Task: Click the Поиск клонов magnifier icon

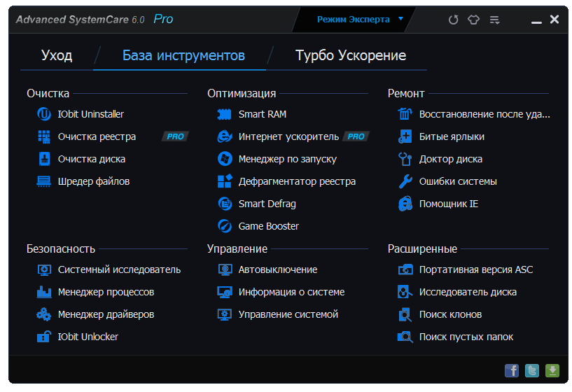Action: pyautogui.click(x=405, y=315)
